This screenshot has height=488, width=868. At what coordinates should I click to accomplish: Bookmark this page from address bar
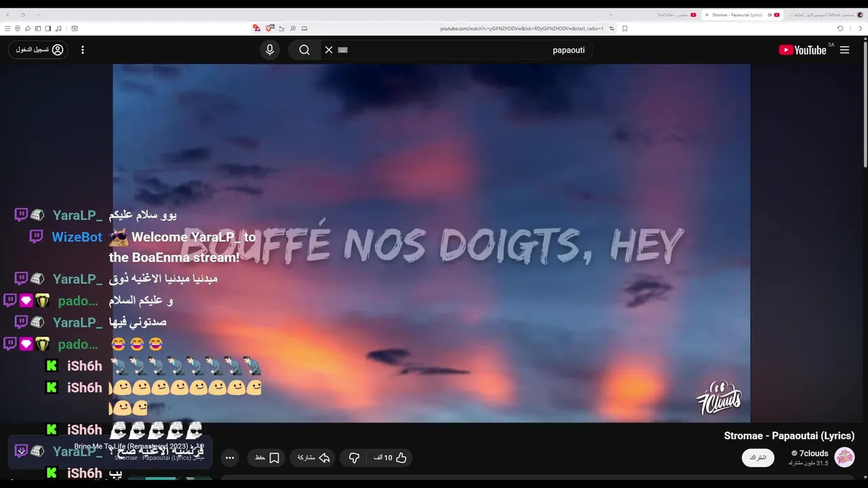click(x=625, y=28)
